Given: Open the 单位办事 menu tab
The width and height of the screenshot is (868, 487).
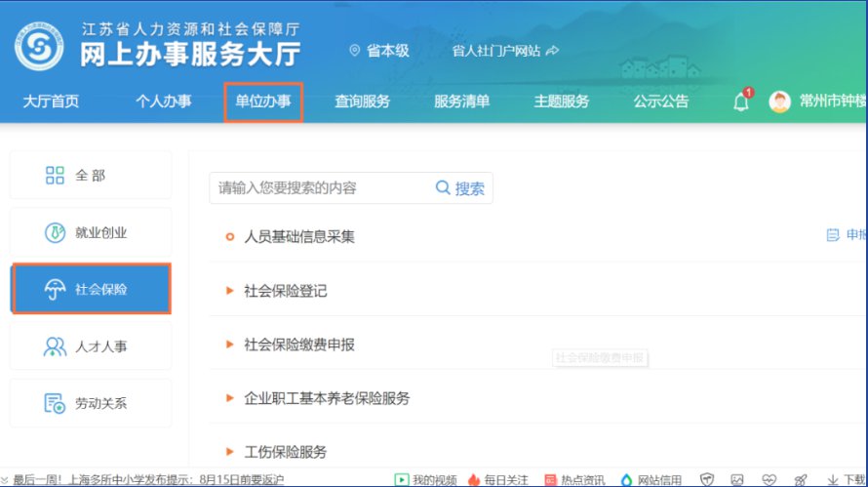Looking at the screenshot, I should pos(263,101).
